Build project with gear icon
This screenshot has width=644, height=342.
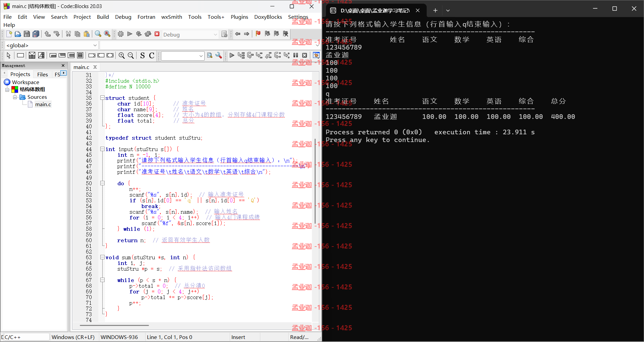(x=121, y=34)
